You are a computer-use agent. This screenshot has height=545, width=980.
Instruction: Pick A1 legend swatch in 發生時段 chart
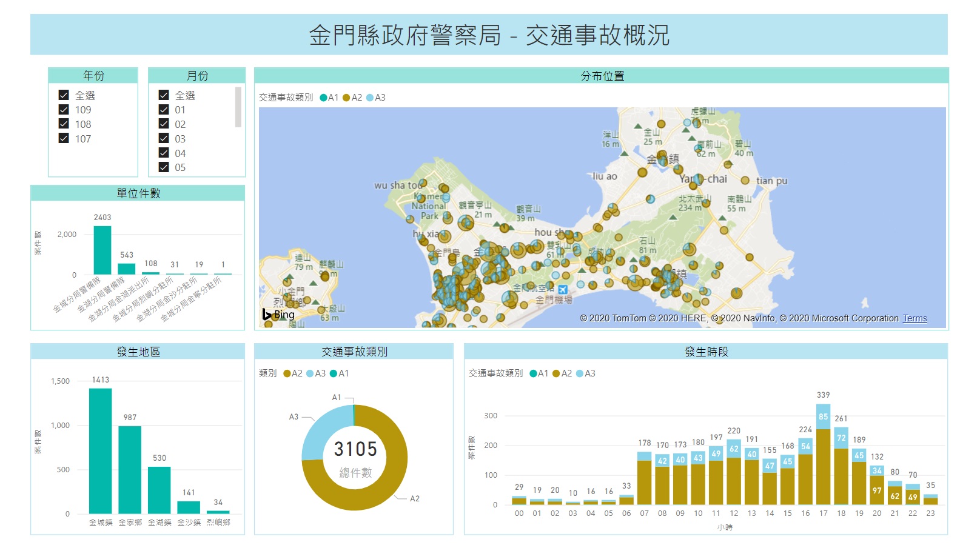534,373
